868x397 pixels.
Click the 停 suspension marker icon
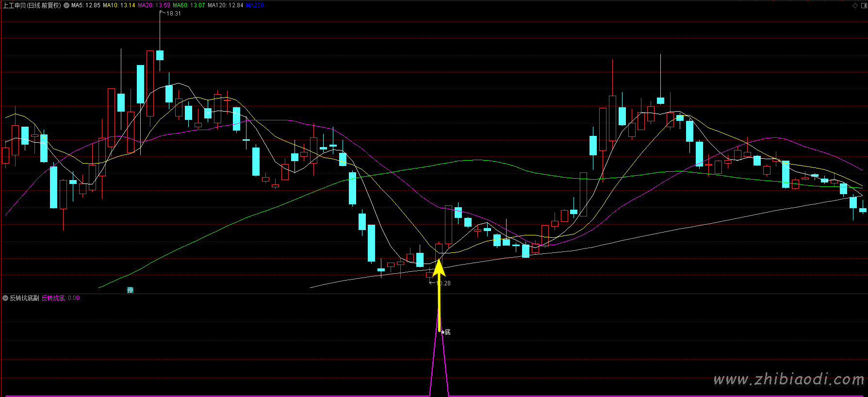pos(130,290)
